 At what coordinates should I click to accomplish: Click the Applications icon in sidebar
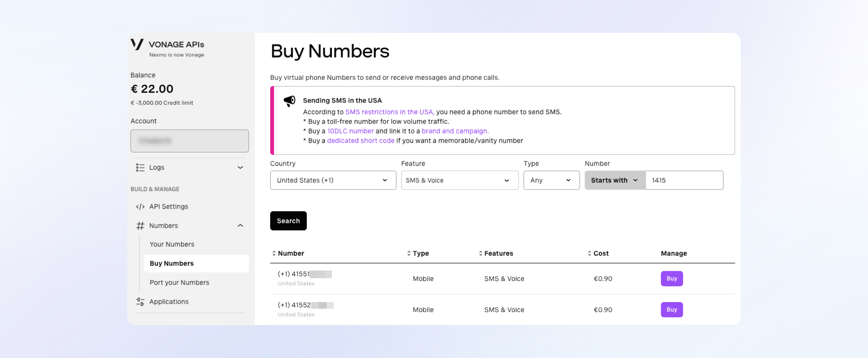pyautogui.click(x=140, y=302)
